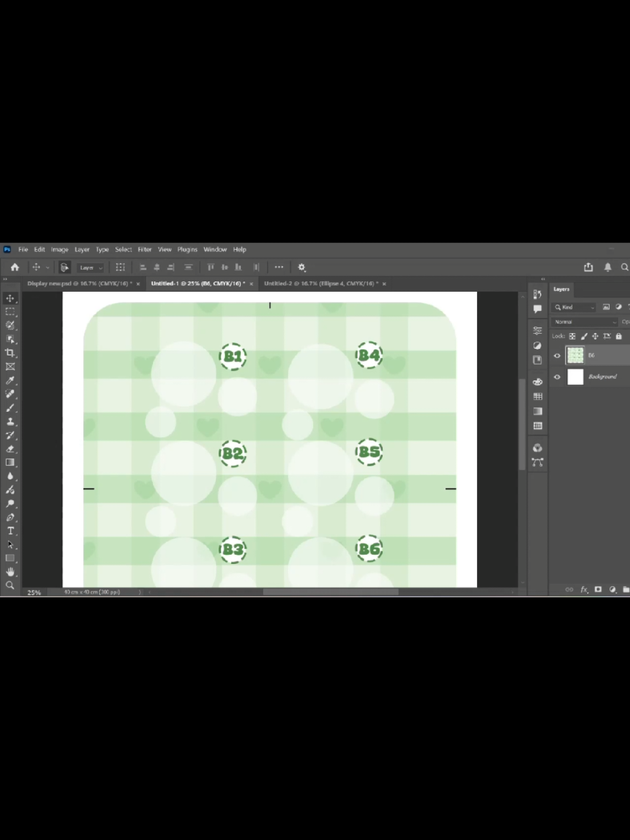
Task: Open the Swatches panel icon
Action: (x=537, y=397)
